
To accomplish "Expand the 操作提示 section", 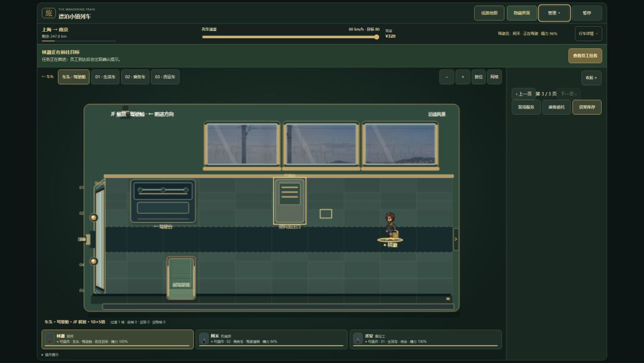I will click(50, 355).
